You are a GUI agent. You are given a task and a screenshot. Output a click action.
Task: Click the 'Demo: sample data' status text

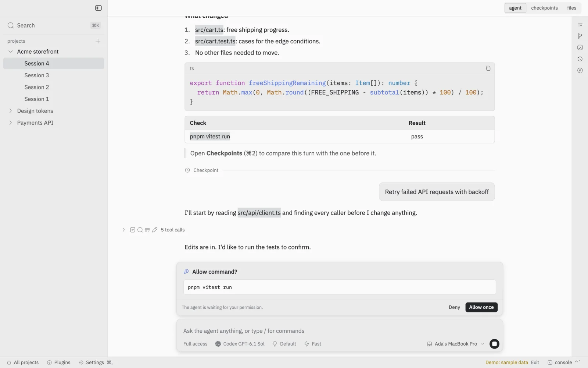[506, 362]
